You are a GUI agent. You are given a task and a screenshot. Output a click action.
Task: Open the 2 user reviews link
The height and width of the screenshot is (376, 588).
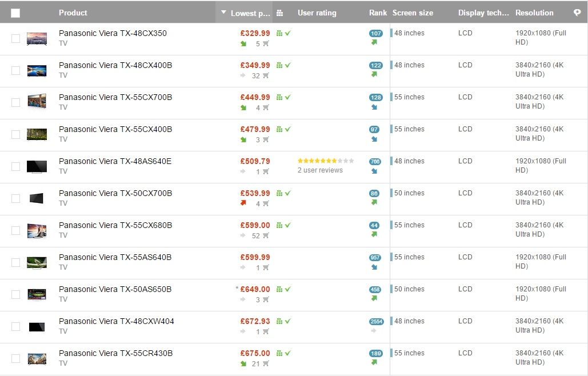click(320, 170)
